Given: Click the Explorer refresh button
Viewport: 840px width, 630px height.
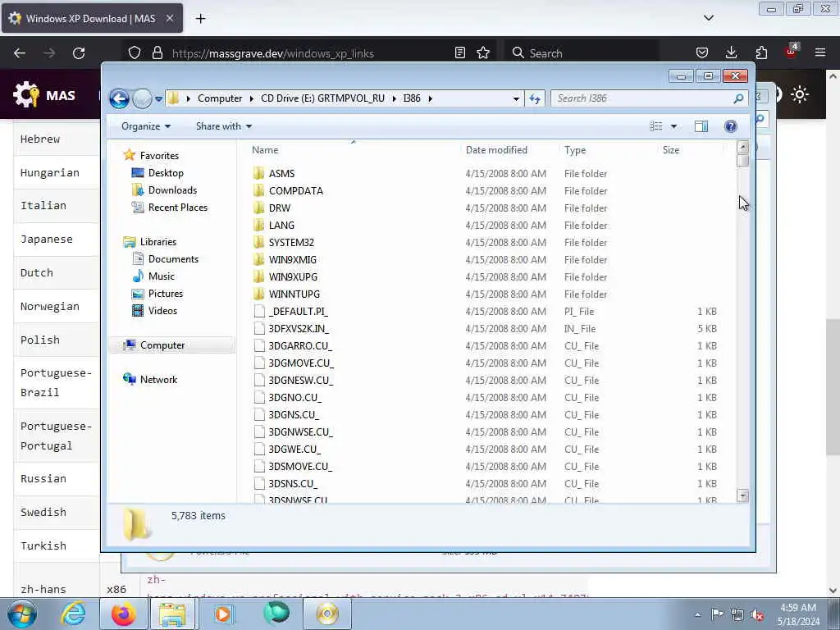Looking at the screenshot, I should 535,98.
